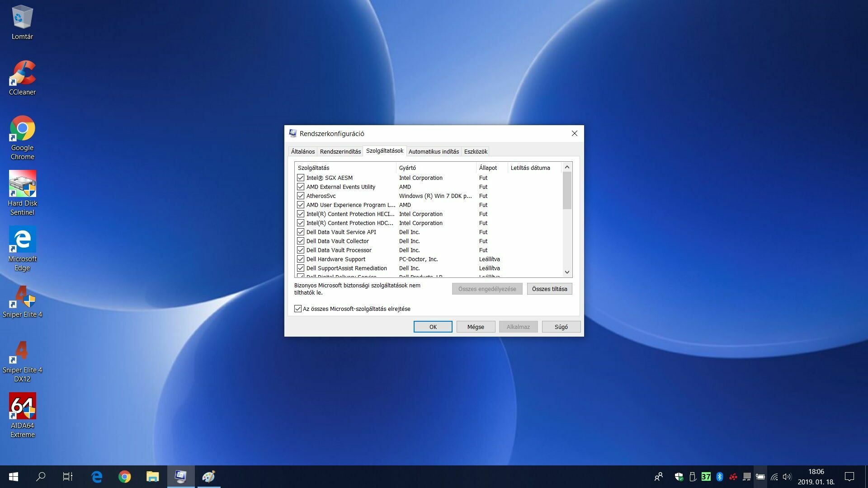Screen dimensions: 868x488
Task: Uncheck the Intel SGX AESM service
Action: [301, 178]
